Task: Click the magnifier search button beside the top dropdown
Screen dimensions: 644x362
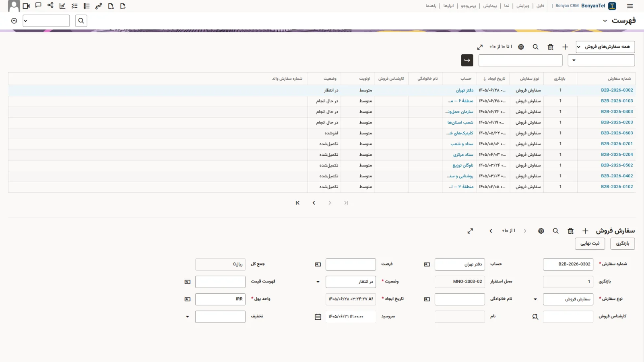Action: click(81, 21)
